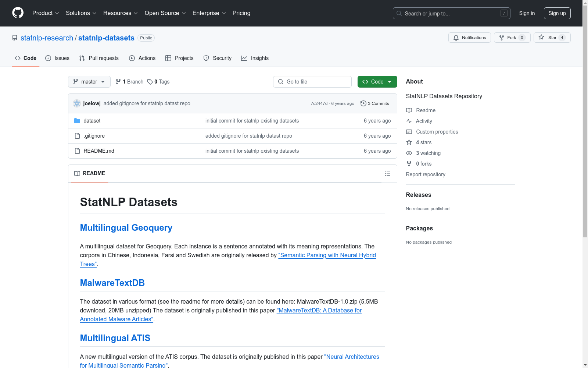Click the search magnifier icon in header
Image resolution: width=588 pixels, height=368 pixels.
pyautogui.click(x=399, y=13)
